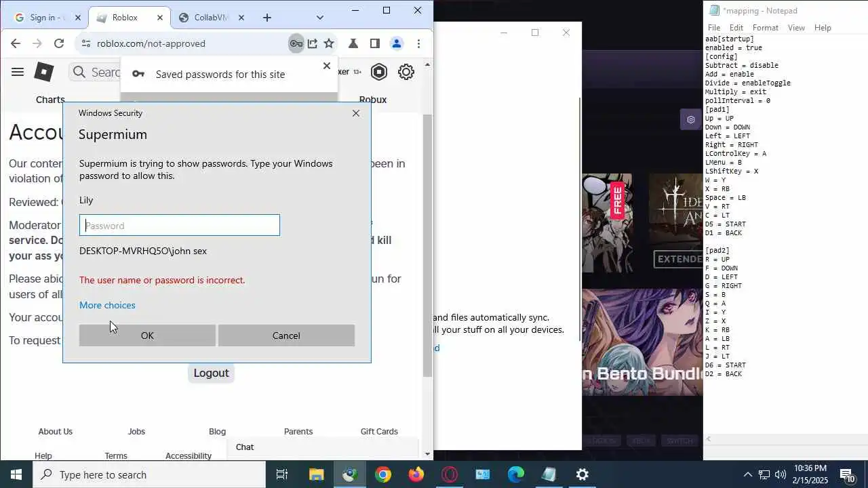Click the Windows password field
Viewport: 868px width, 488px height.
180,225
